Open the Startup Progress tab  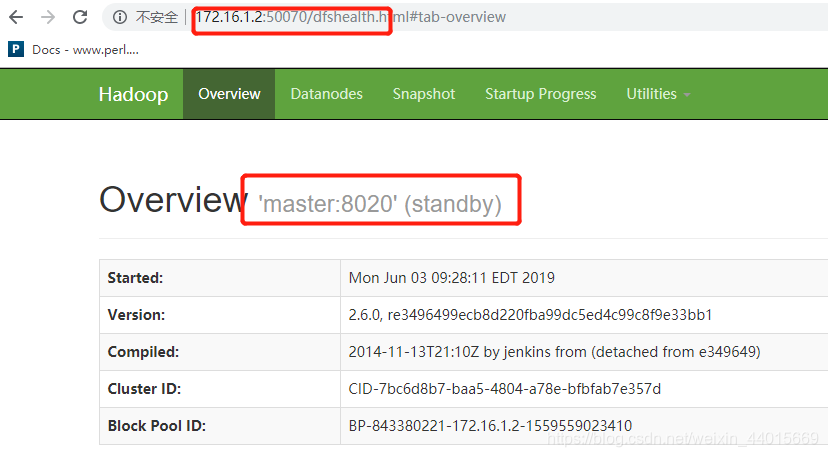[x=541, y=94]
